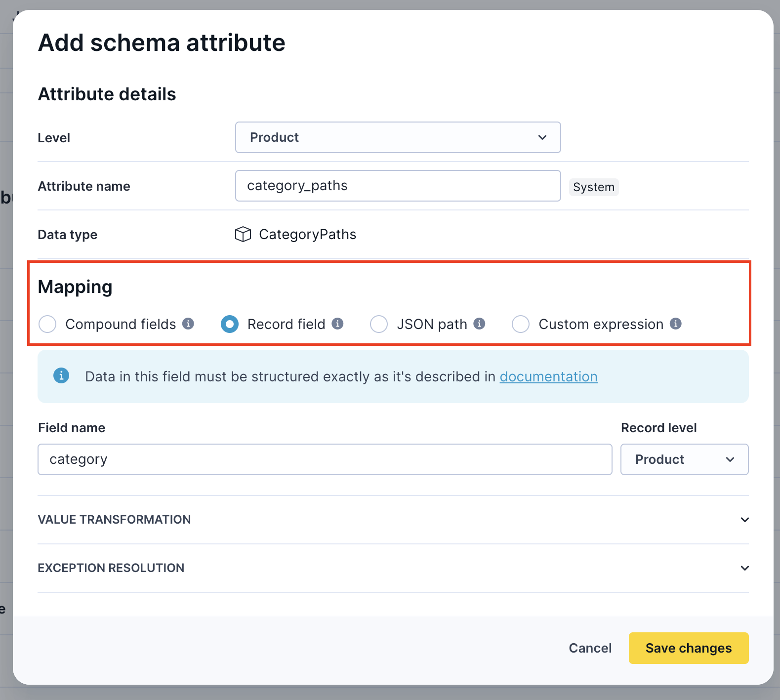Screen dimensions: 780x700
Task: Click info icon beside Custom expression
Action: pyautogui.click(x=676, y=324)
